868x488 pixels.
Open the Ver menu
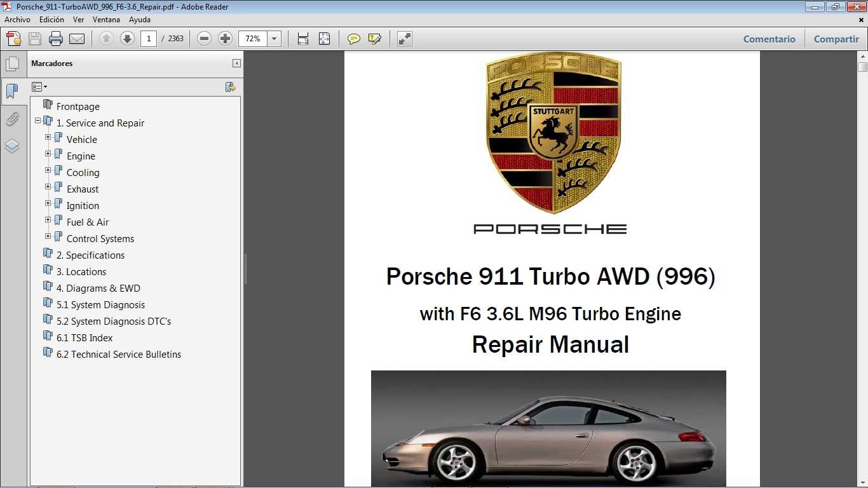pos(78,20)
